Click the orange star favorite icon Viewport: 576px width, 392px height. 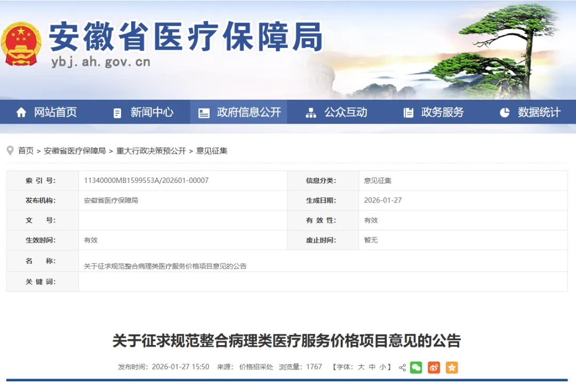452,367
